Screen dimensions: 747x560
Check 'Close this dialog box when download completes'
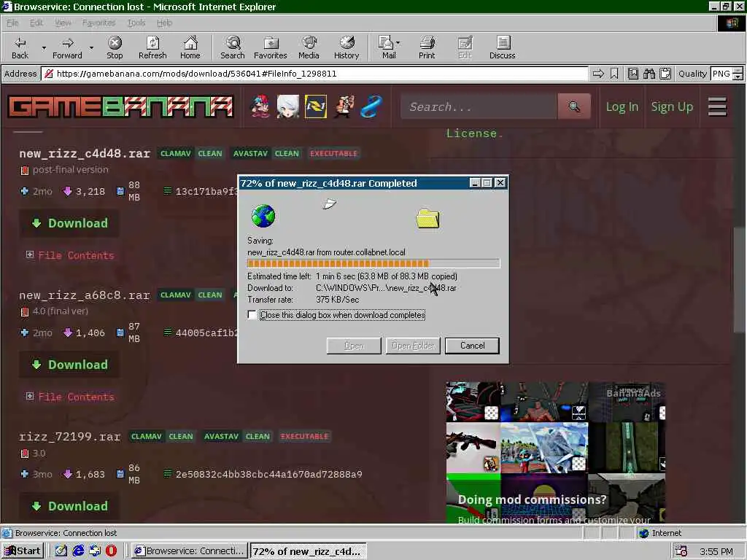(x=252, y=315)
